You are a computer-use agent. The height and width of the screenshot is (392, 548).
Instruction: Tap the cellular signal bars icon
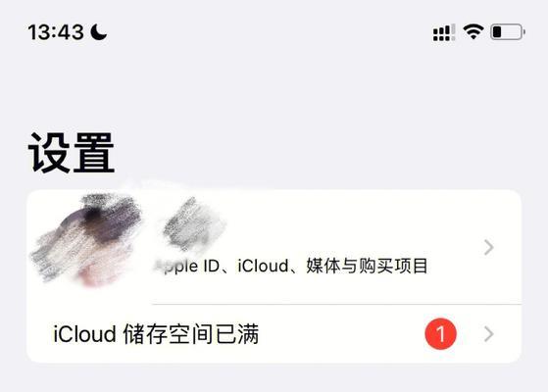tap(443, 32)
